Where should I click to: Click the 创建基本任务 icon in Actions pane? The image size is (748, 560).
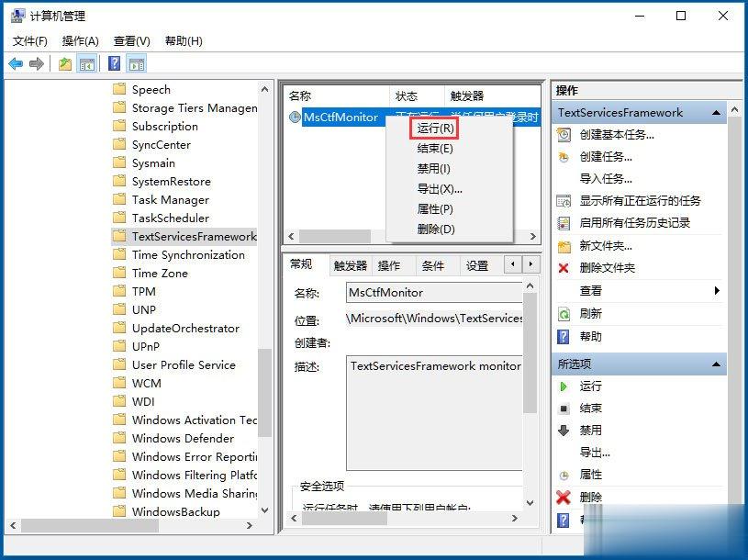561,135
